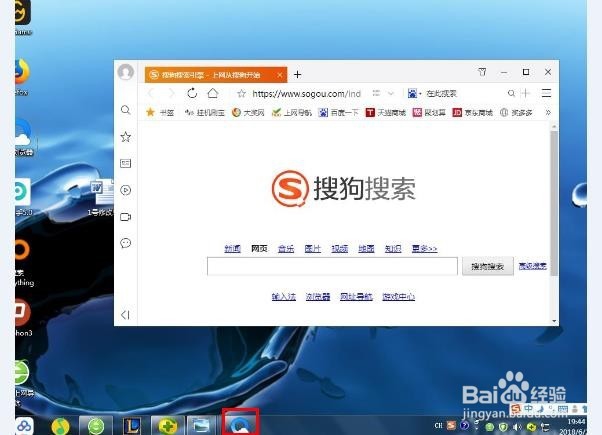This screenshot has width=602, height=435.
Task: Open the browser hamburger main menu
Action: 546,93
